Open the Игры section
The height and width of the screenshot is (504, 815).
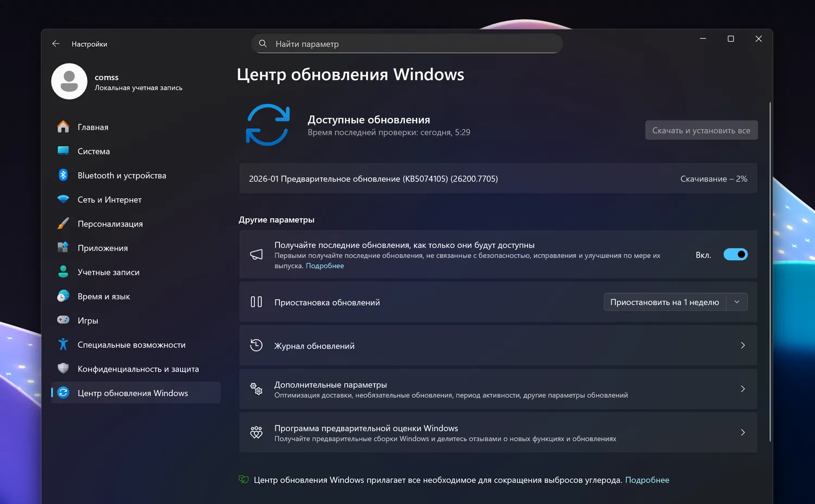pos(136,320)
